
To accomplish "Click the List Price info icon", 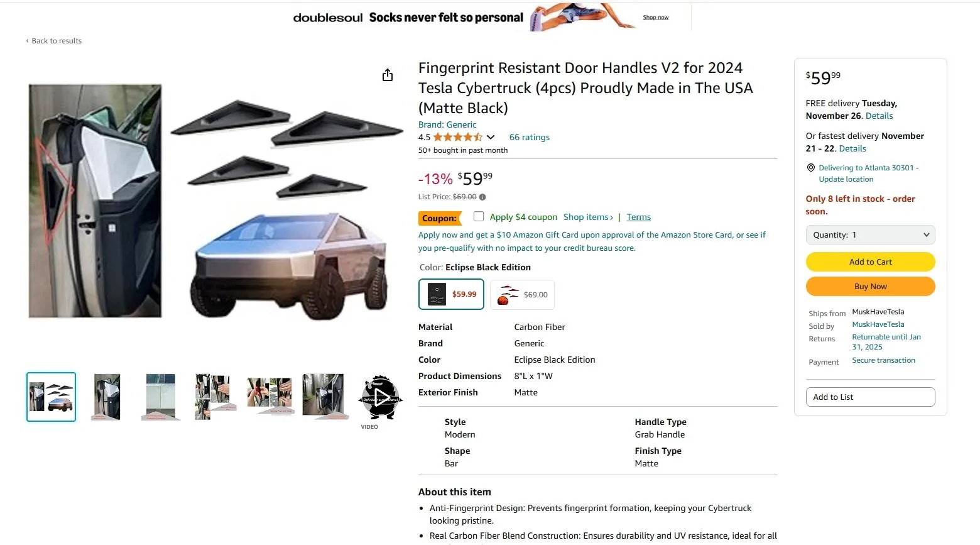I will [482, 197].
